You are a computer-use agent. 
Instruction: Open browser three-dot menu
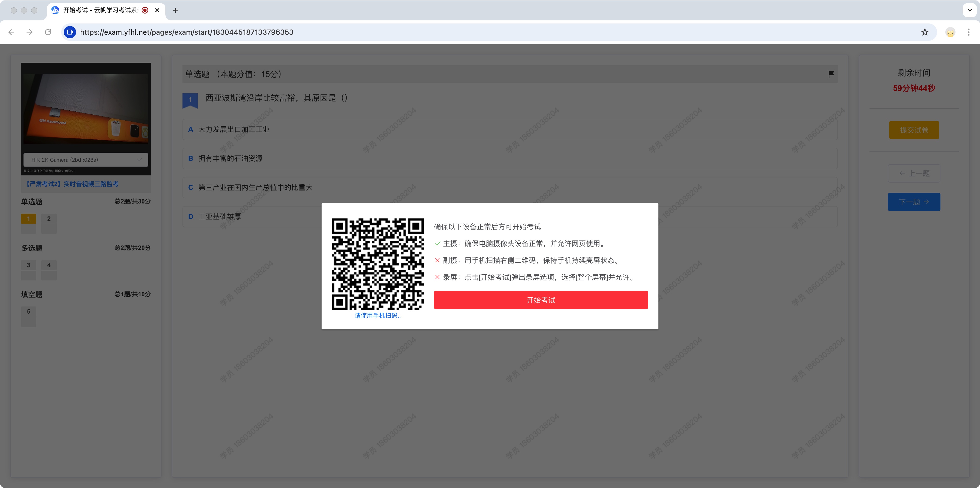[x=969, y=32]
